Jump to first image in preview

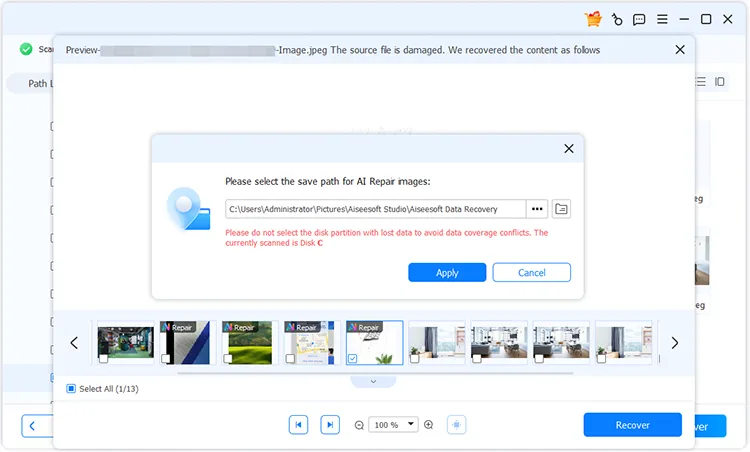298,425
